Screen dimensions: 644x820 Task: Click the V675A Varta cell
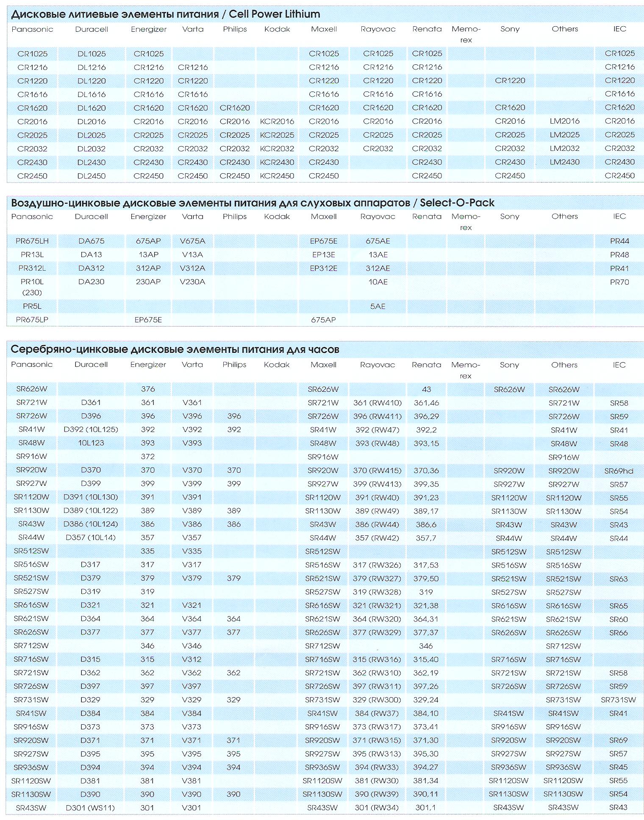tap(192, 241)
